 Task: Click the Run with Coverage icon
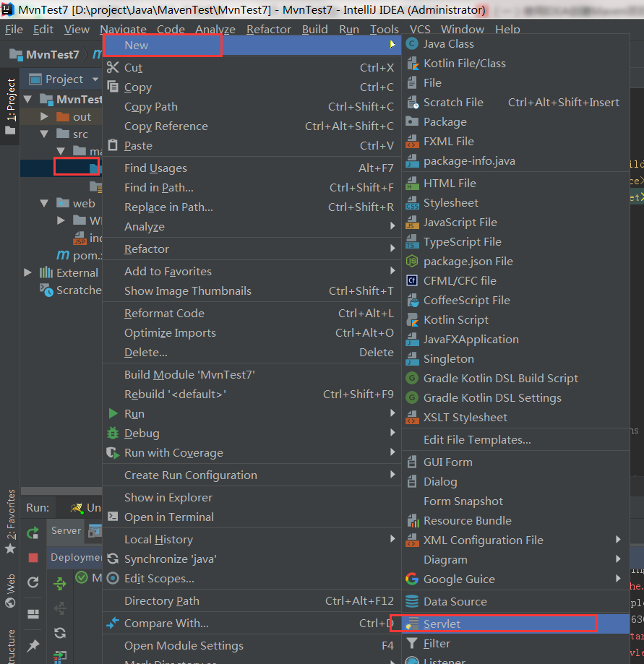[x=113, y=453]
